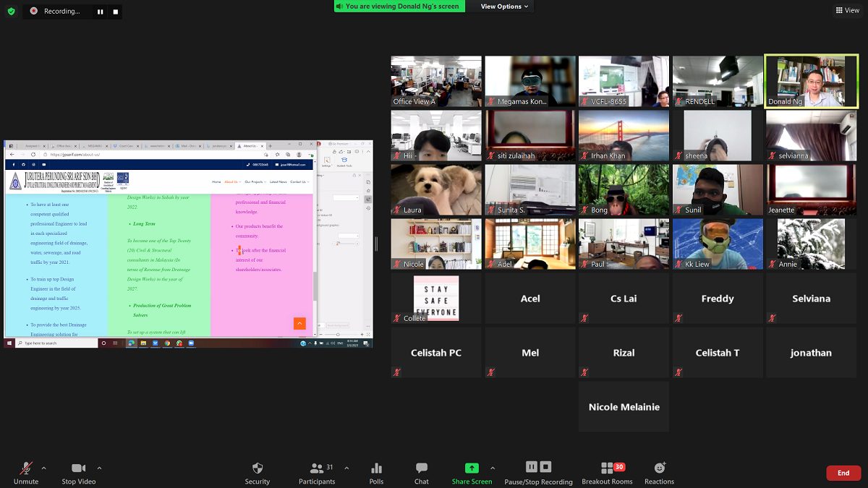
Task: Click the red End meeting button
Action: (843, 473)
